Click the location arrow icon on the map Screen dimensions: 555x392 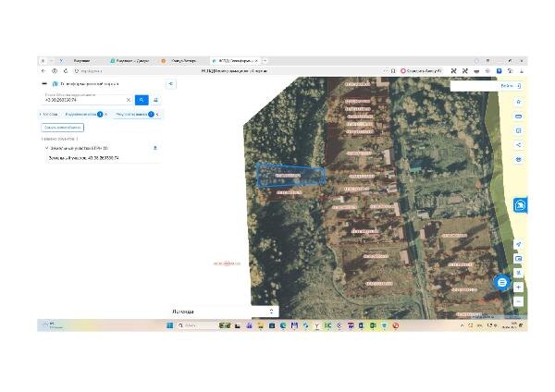[519, 244]
